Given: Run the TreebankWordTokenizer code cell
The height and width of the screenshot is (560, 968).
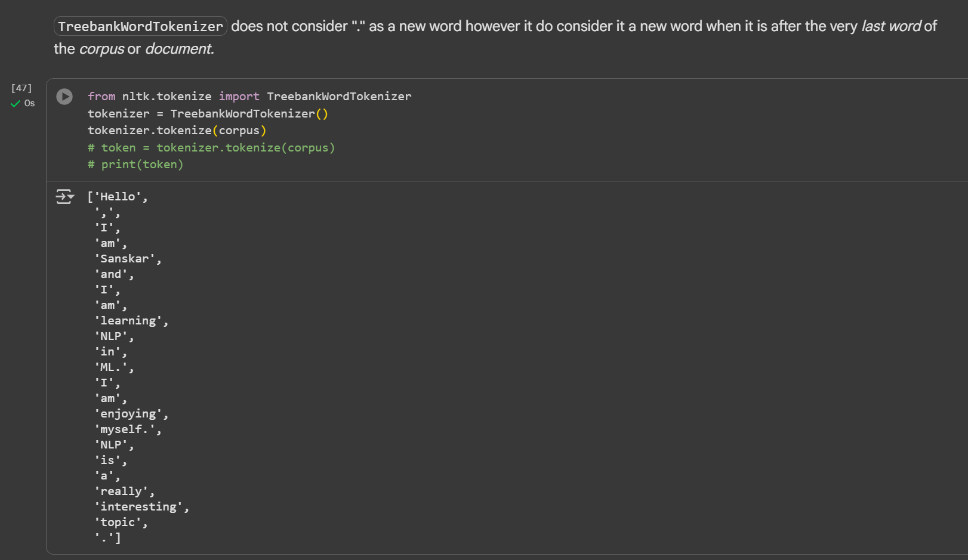Looking at the screenshot, I should pyautogui.click(x=64, y=97).
